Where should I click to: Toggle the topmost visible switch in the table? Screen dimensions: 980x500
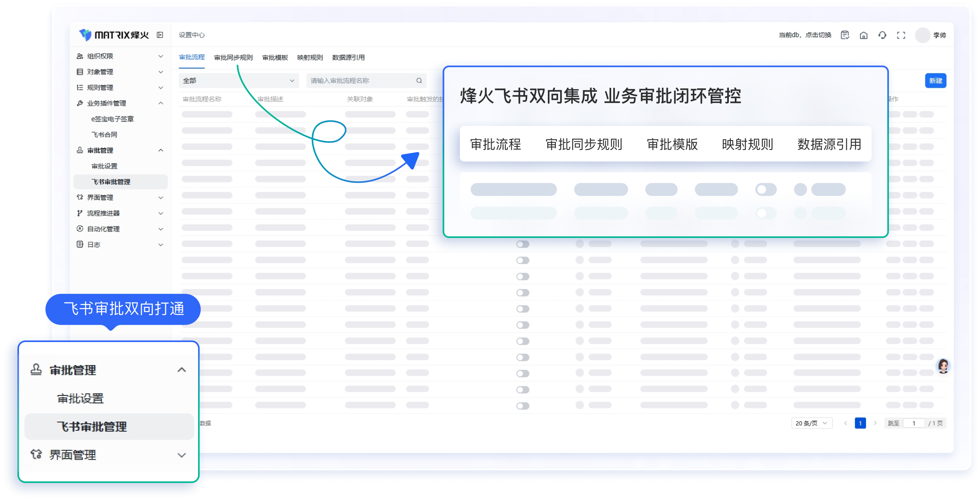coord(523,244)
